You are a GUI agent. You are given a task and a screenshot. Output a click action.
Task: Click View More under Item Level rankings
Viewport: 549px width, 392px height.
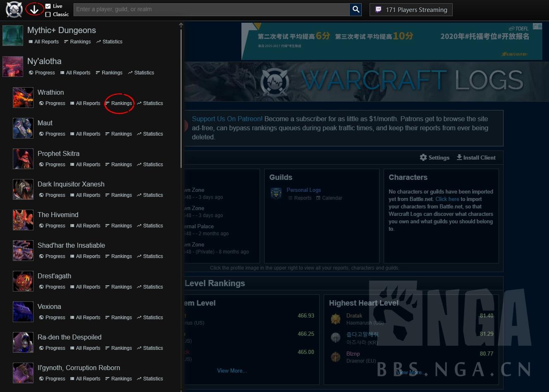[232, 371]
